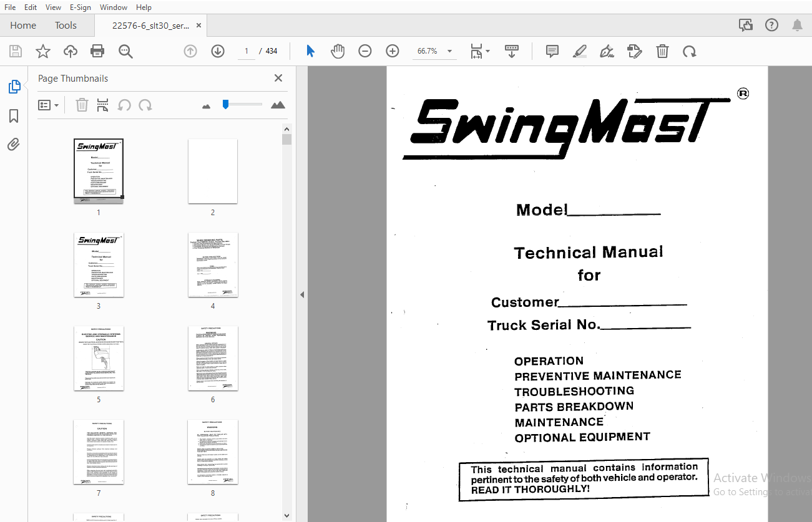Upload the file to cloud storage
Image resolution: width=812 pixels, height=522 pixels.
(x=71, y=51)
